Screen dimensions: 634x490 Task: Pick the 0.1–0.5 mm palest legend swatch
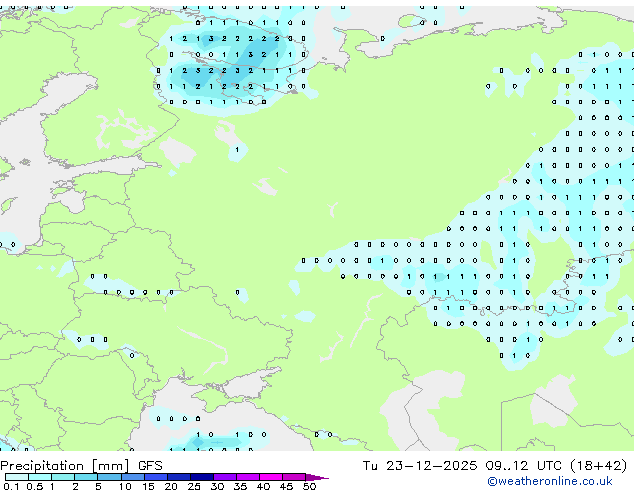click(x=17, y=477)
